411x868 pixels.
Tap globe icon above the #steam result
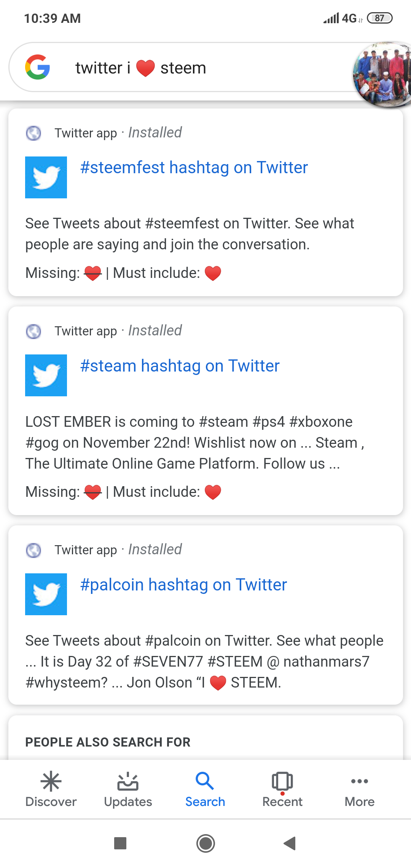pos(33,331)
